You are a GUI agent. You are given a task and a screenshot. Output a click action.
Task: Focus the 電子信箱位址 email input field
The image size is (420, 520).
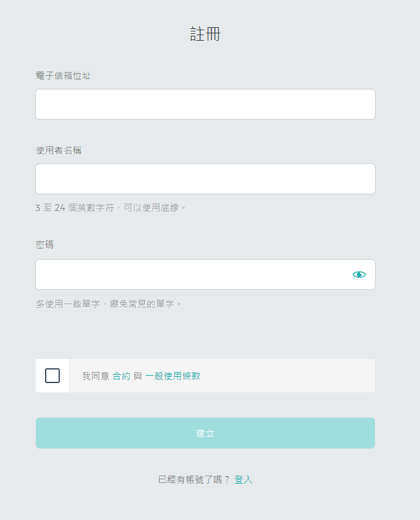point(205,104)
